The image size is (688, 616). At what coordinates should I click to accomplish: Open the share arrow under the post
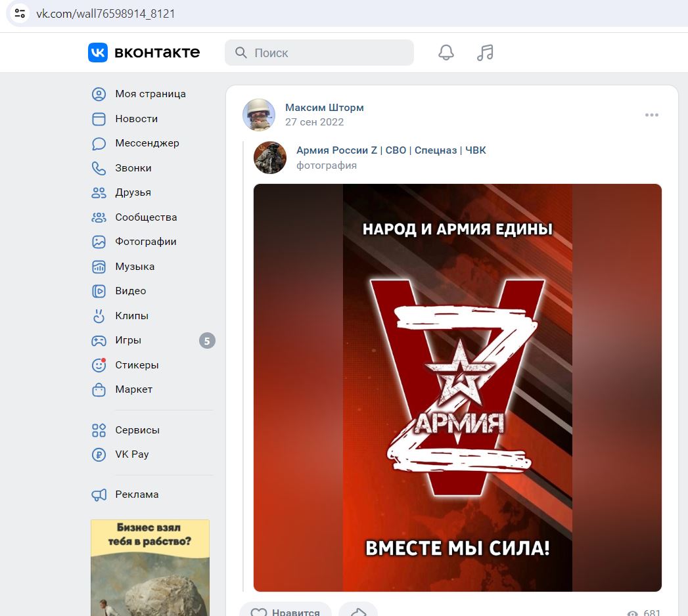pos(358,611)
